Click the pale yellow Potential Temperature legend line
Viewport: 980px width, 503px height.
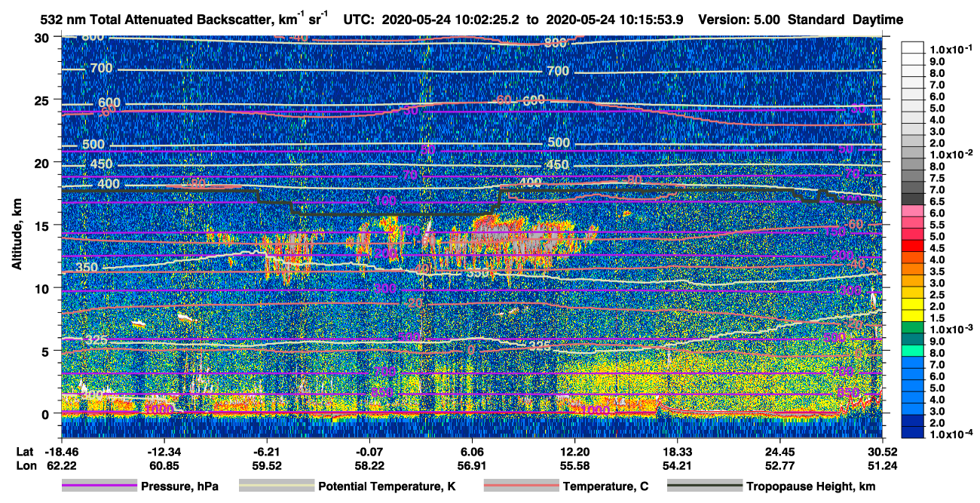coord(276,486)
